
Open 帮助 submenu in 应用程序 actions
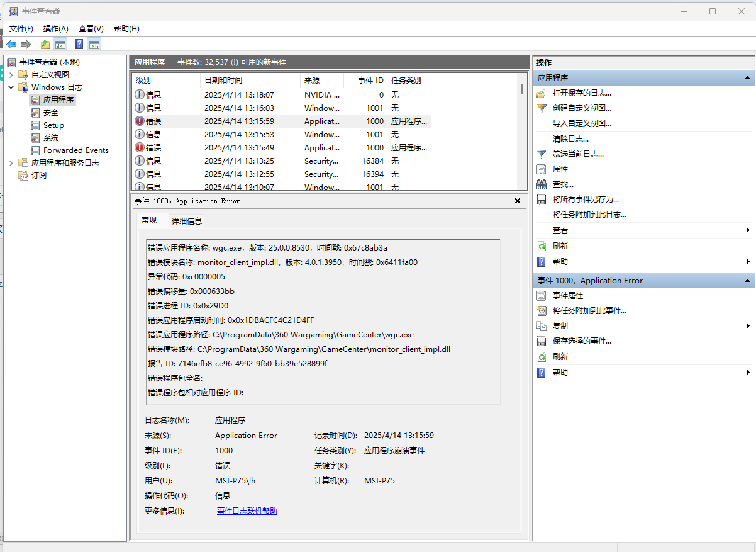pos(748,261)
